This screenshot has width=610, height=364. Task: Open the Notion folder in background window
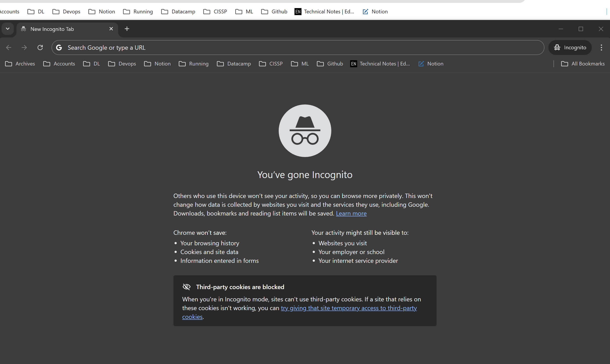point(102,12)
